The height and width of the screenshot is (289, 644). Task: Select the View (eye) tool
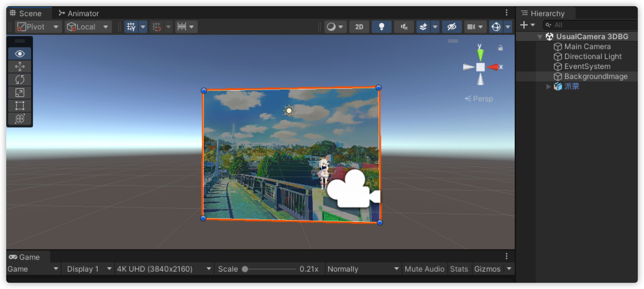[20, 54]
